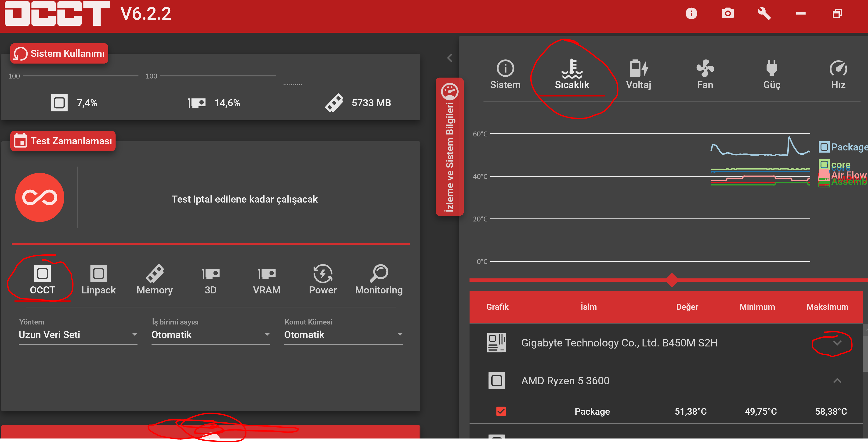Click the İzleme ve Sistem Bilgileri panel button

point(449,147)
